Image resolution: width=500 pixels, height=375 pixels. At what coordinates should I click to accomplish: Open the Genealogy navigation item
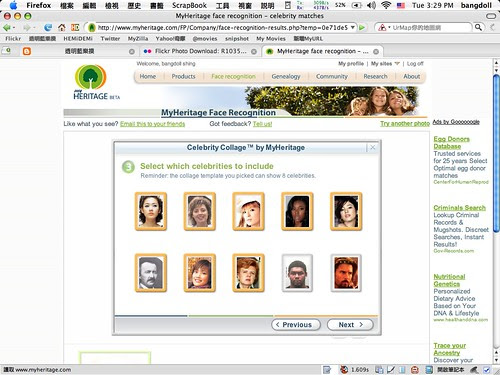coord(286,76)
